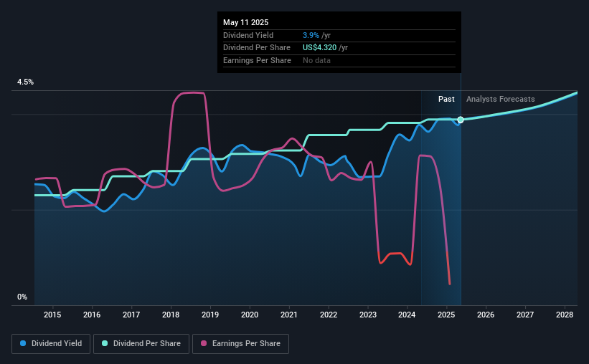The height and width of the screenshot is (364, 589).
Task: Toggle the Dividend Yield legend series
Action: [x=51, y=344]
